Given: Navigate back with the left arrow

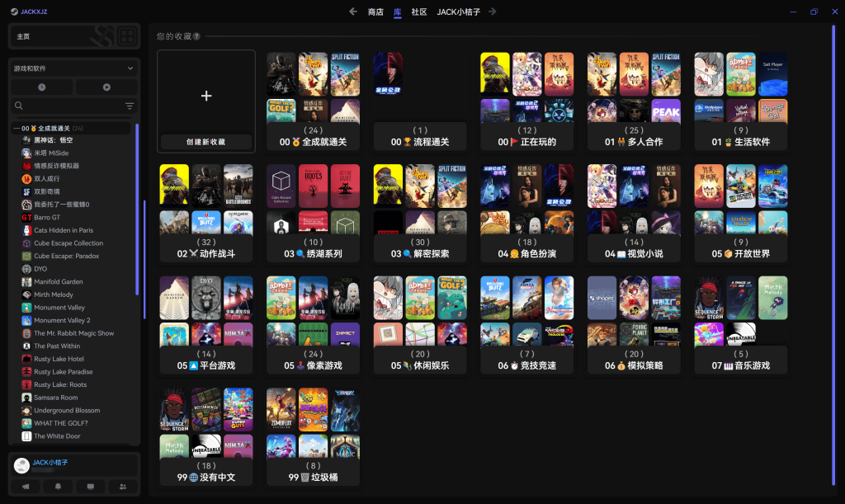Looking at the screenshot, I should tap(353, 12).
